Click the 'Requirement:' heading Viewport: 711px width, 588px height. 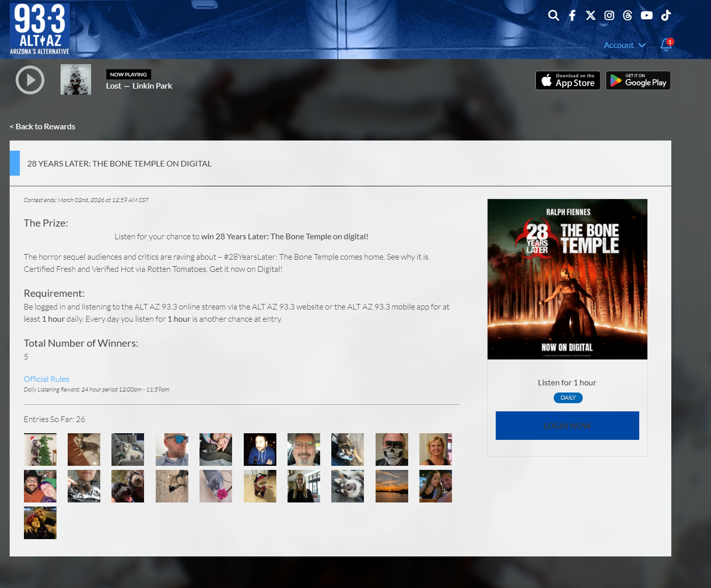click(x=54, y=294)
